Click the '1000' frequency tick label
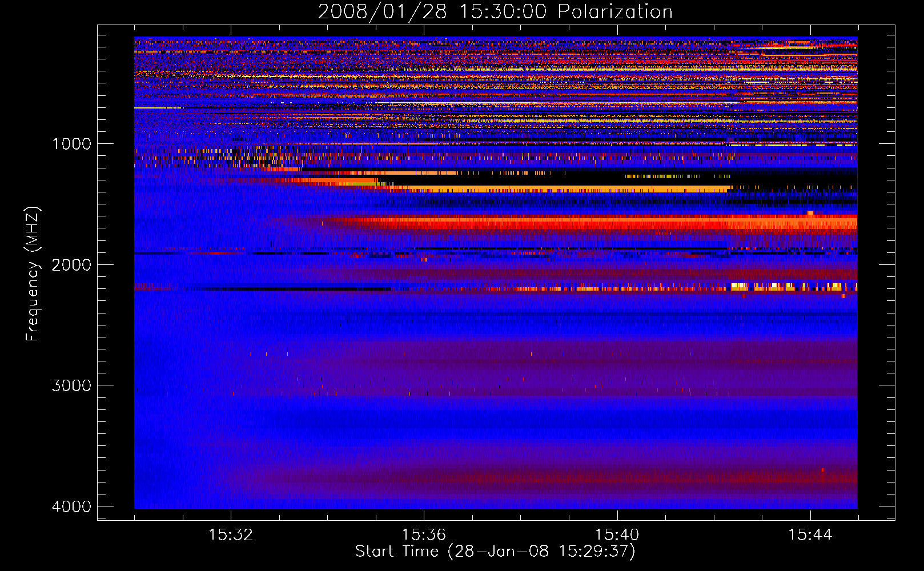The width and height of the screenshot is (924, 571). (x=71, y=144)
